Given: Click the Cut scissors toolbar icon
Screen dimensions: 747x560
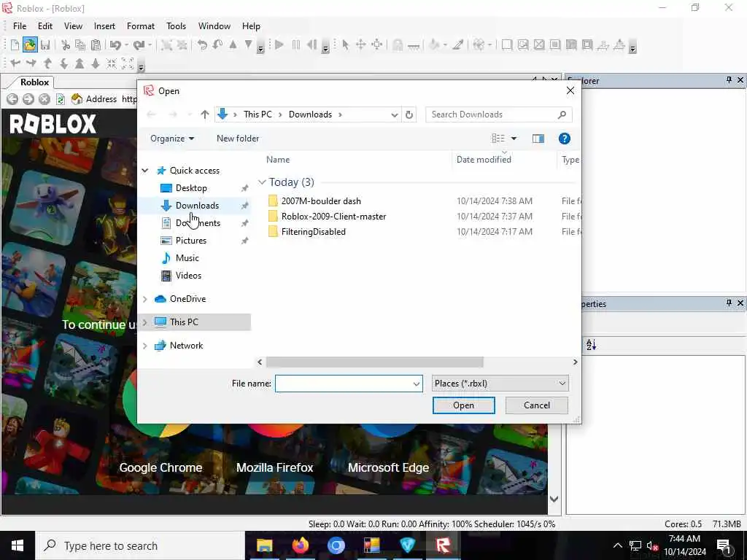Looking at the screenshot, I should coord(66,45).
